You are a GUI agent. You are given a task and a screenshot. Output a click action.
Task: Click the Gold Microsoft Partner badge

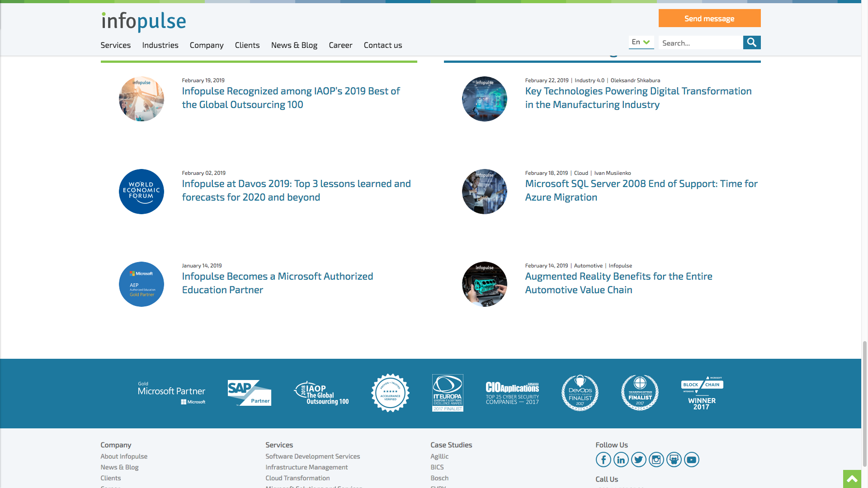171,393
